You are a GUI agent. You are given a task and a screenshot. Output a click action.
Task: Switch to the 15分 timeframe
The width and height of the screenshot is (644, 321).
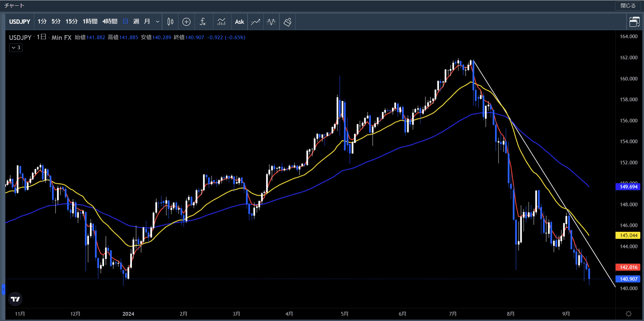(x=71, y=21)
